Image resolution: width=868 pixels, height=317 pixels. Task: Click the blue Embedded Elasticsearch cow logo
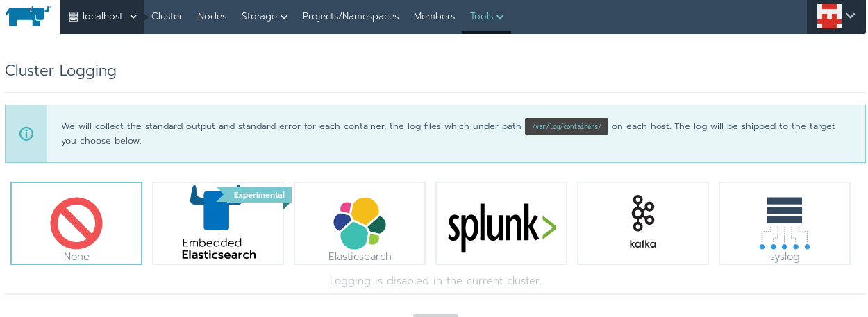217,207
